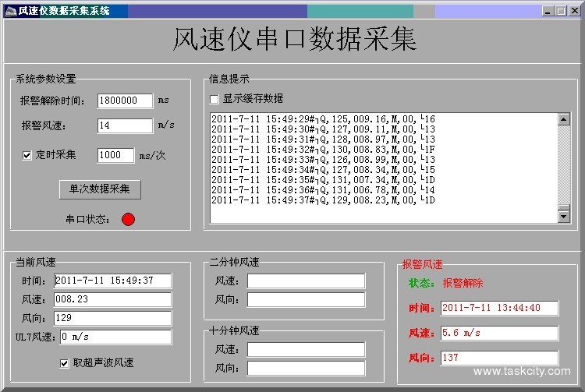Click the 当前风速 时间 field

coord(112,281)
